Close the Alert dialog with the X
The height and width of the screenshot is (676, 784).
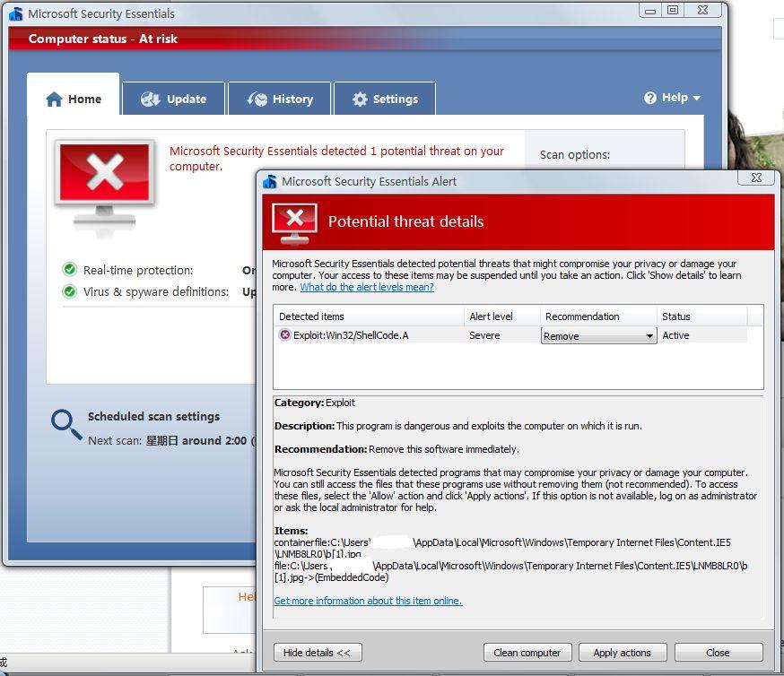756,178
